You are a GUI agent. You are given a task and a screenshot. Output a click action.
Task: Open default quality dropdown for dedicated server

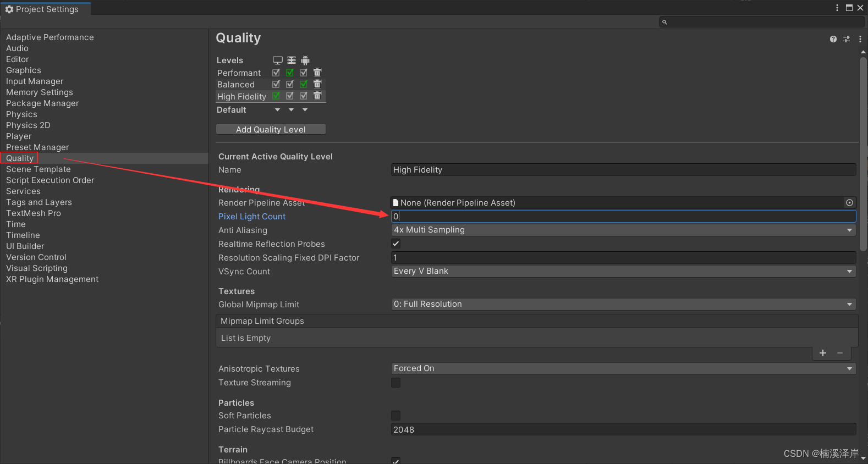click(291, 110)
